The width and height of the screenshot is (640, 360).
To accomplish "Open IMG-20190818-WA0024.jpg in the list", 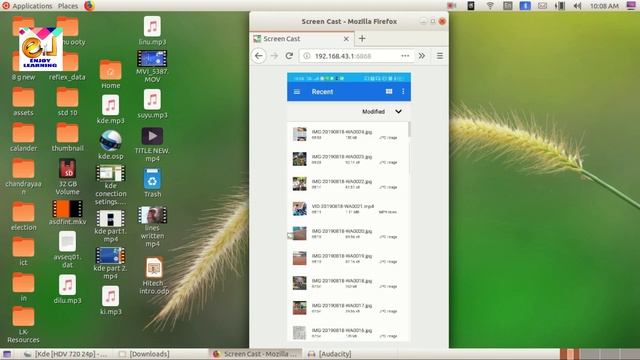I will point(348,134).
